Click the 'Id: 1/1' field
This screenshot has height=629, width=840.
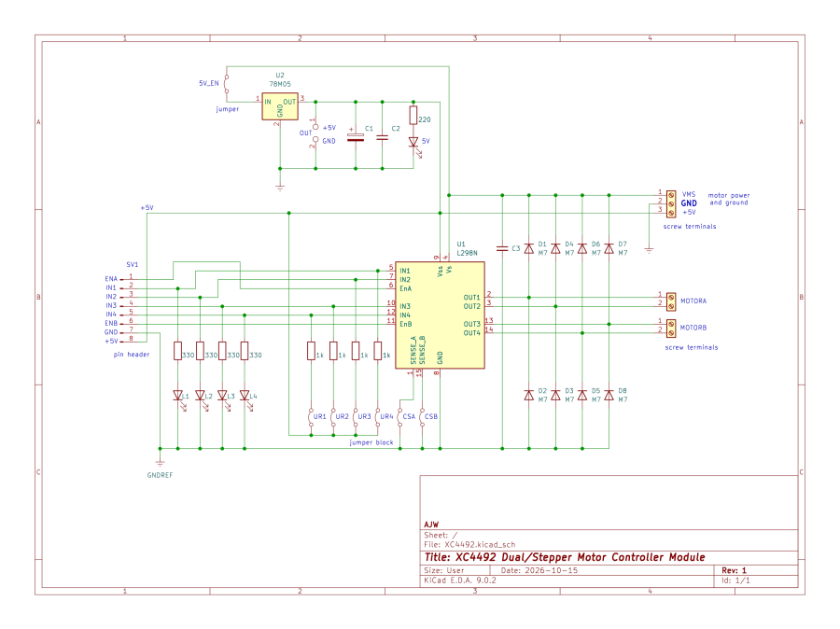pos(735,580)
